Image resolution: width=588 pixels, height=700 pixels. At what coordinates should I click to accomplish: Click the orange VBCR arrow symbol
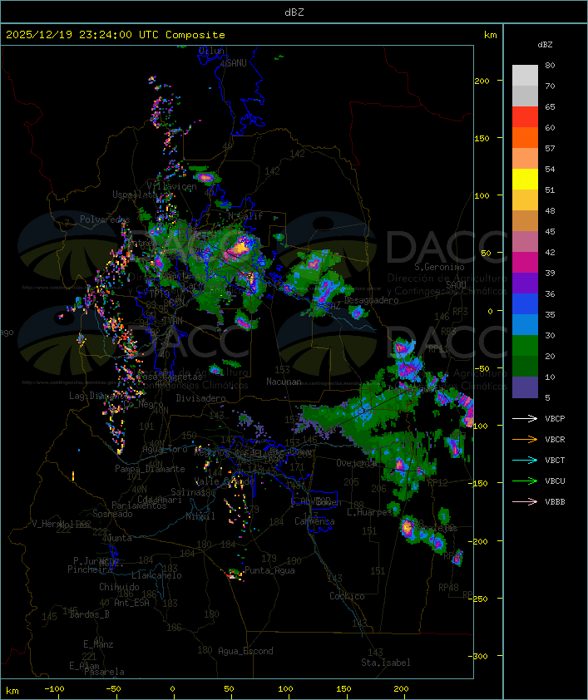525,439
